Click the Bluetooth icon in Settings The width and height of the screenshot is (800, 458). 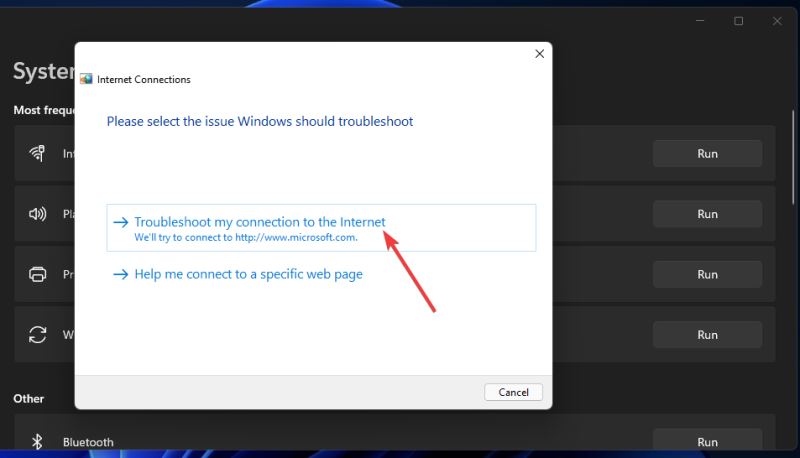(x=37, y=442)
